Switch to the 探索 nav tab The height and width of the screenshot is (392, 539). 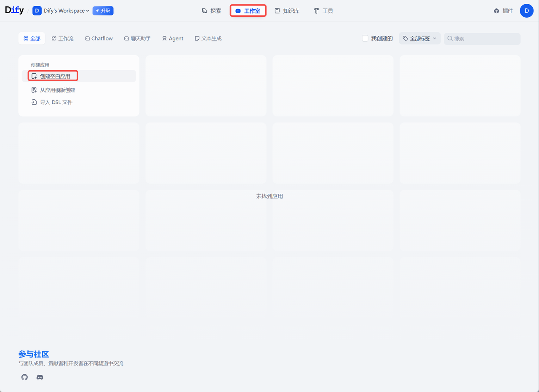pos(211,11)
